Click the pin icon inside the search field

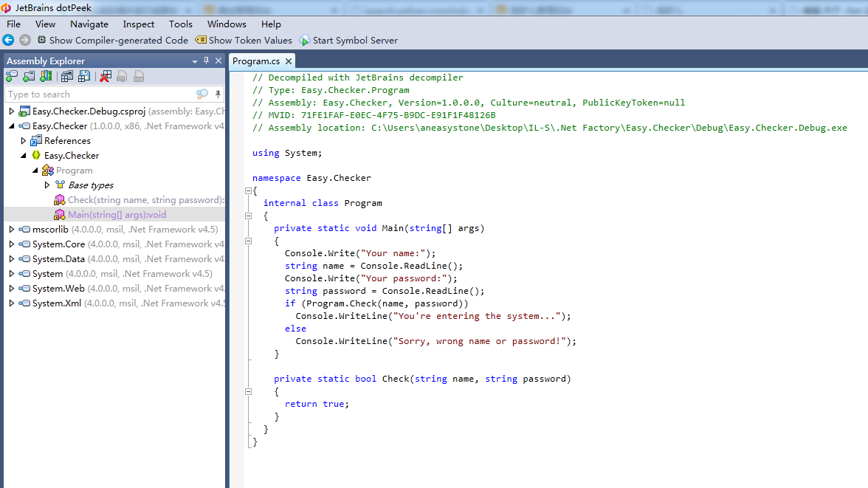(x=218, y=94)
